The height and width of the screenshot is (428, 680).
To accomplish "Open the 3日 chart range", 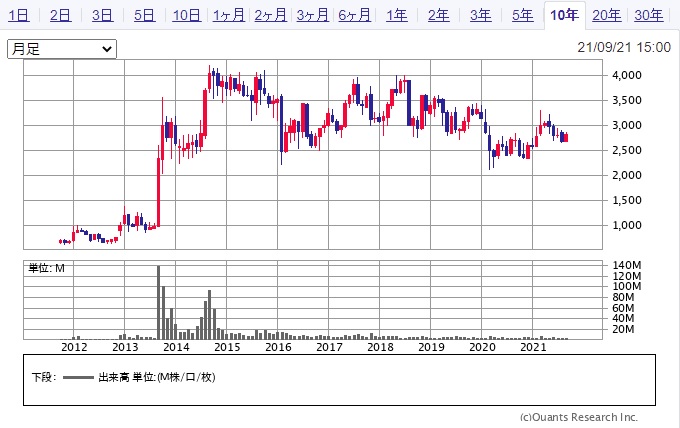I will tap(102, 16).
